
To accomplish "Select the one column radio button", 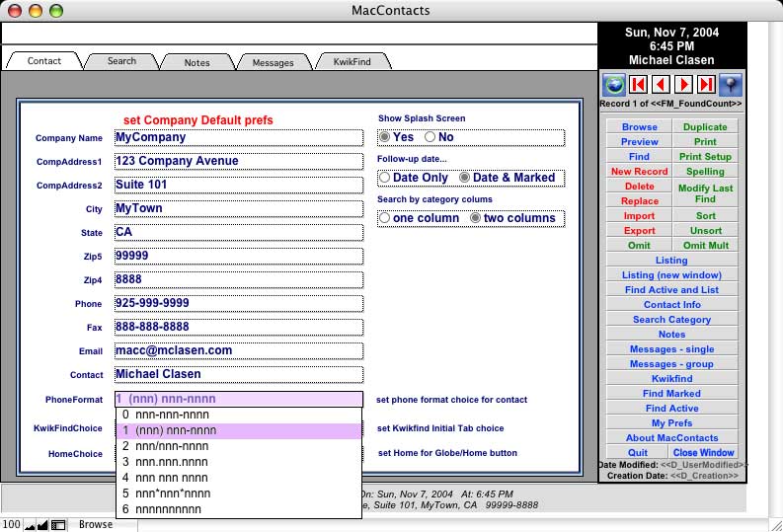I will [x=385, y=218].
